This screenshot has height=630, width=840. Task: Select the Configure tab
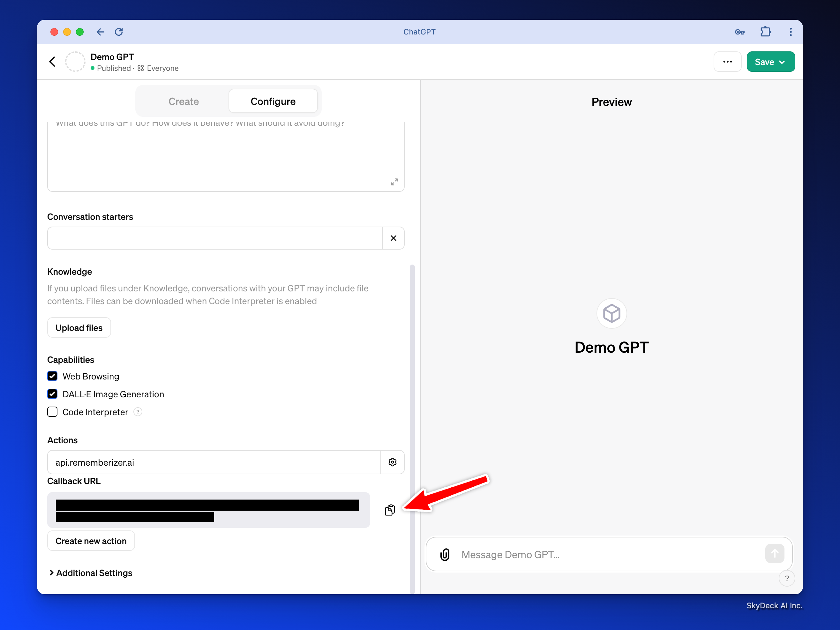[273, 101]
